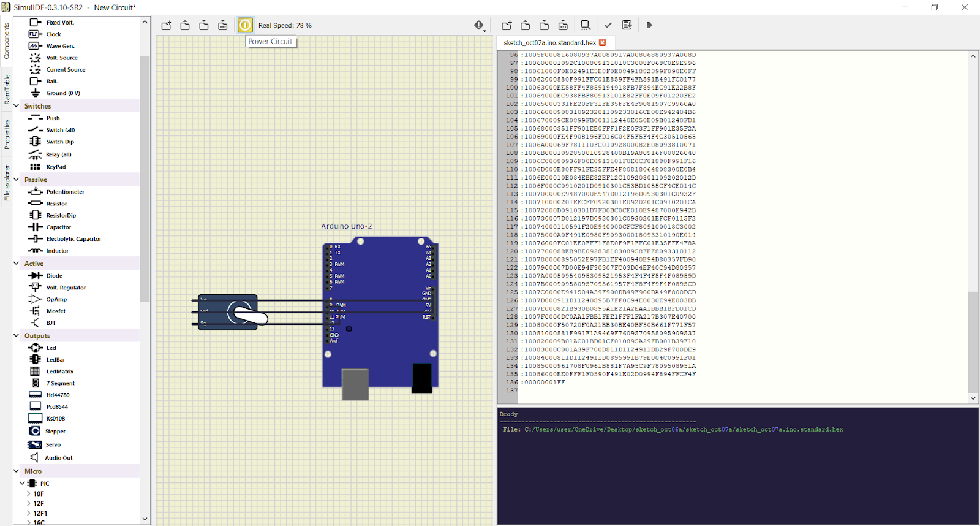Screen dimensions: 980x526
Task: Switch to the File explorer side tab
Action: coord(7,183)
